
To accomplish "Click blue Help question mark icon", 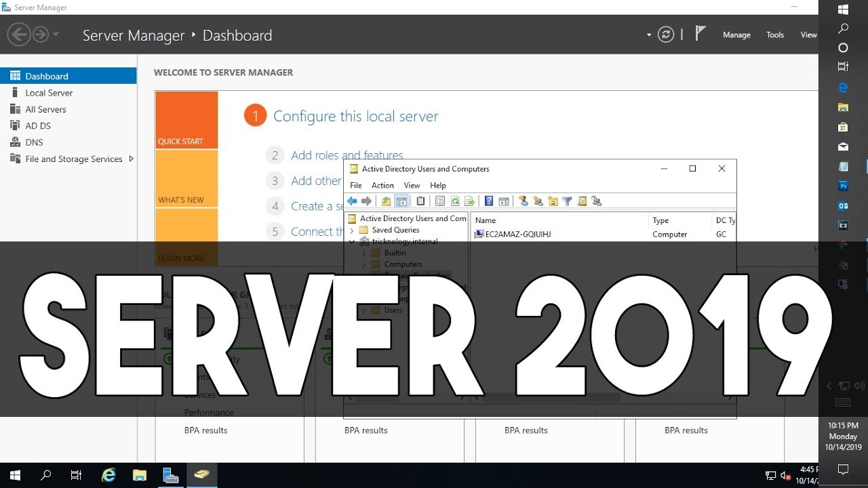I will (x=488, y=201).
